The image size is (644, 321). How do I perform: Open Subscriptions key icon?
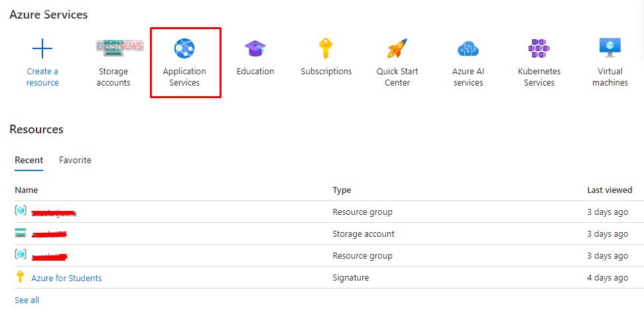click(326, 48)
